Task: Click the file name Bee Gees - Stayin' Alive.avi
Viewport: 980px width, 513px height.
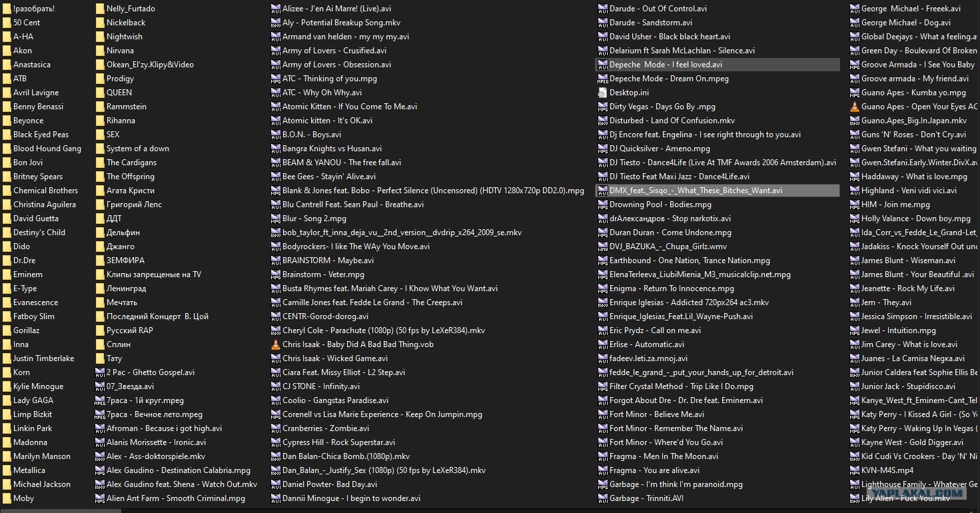Action: click(329, 177)
